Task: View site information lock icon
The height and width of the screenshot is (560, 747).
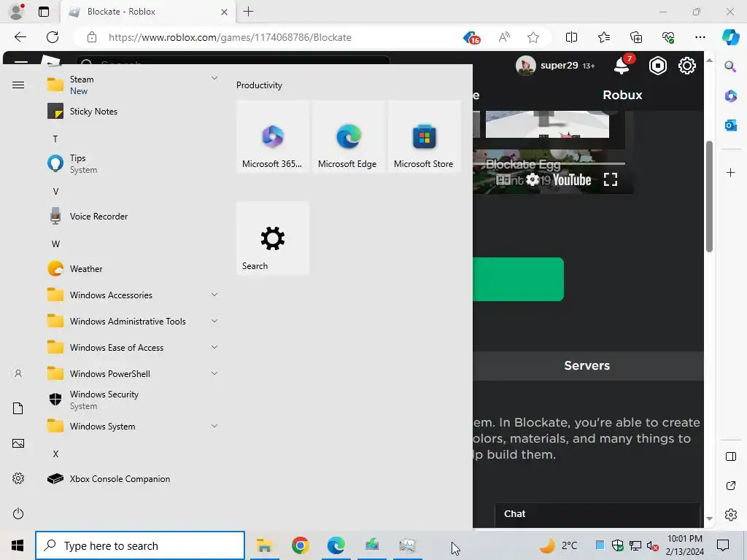Action: (x=91, y=37)
